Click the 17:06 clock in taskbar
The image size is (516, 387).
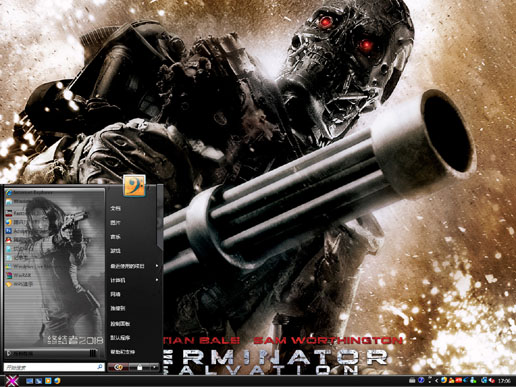tap(504, 380)
